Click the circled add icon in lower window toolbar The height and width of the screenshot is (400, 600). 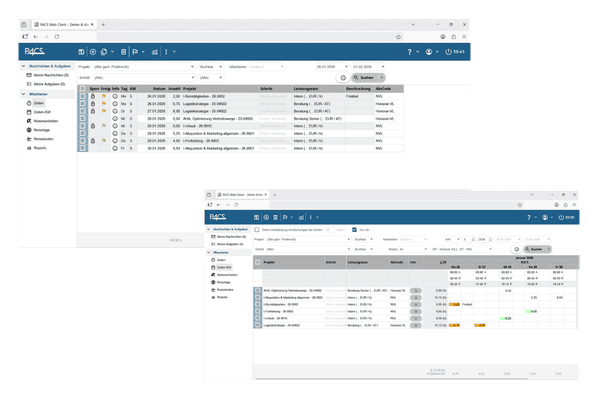tap(266, 217)
